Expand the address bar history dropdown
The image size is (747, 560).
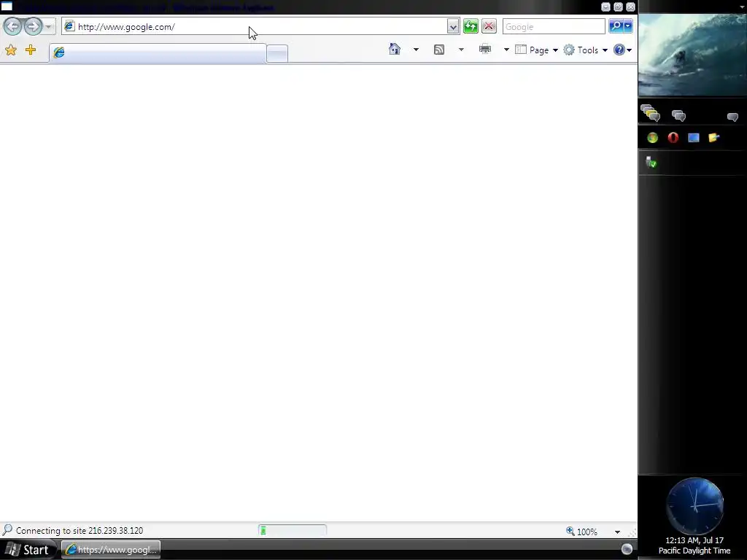tap(453, 27)
